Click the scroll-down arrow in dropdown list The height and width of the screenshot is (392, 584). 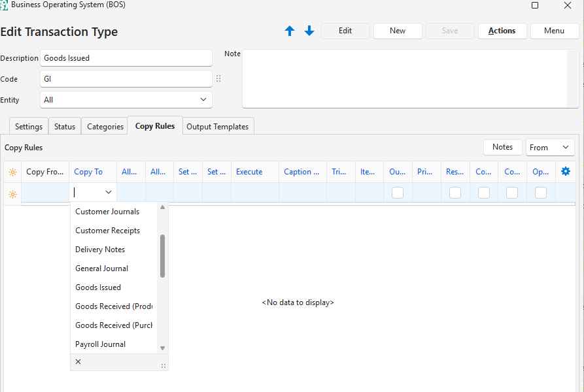(163, 348)
